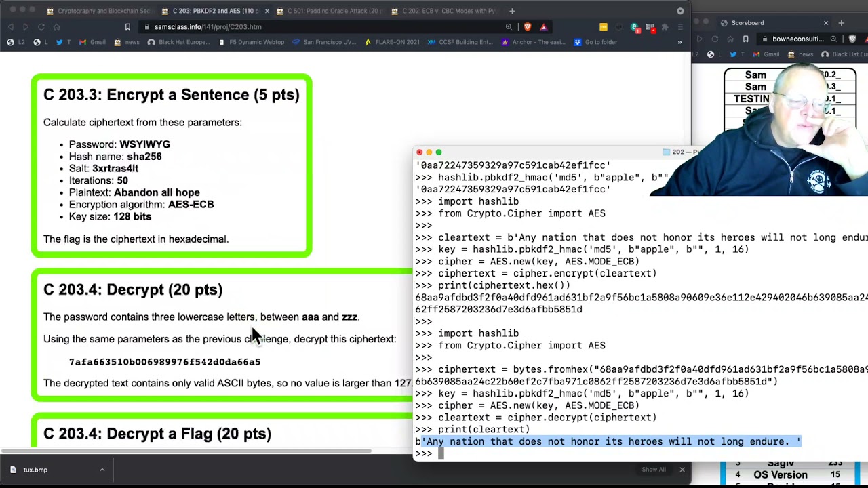
Task: Open the Gmail bookmark
Action: [92, 42]
